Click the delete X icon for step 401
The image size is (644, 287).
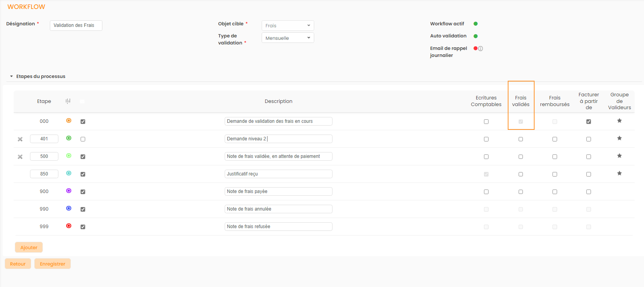pyautogui.click(x=20, y=139)
